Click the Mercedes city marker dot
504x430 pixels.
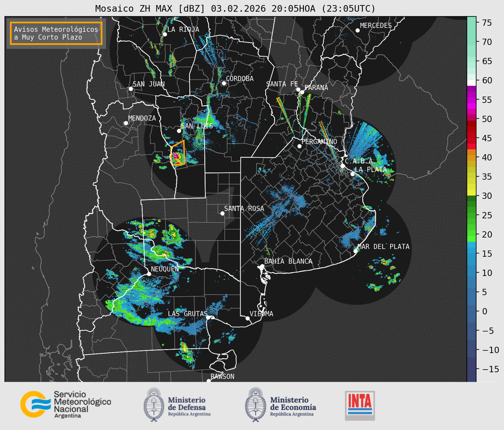pyautogui.click(x=358, y=31)
